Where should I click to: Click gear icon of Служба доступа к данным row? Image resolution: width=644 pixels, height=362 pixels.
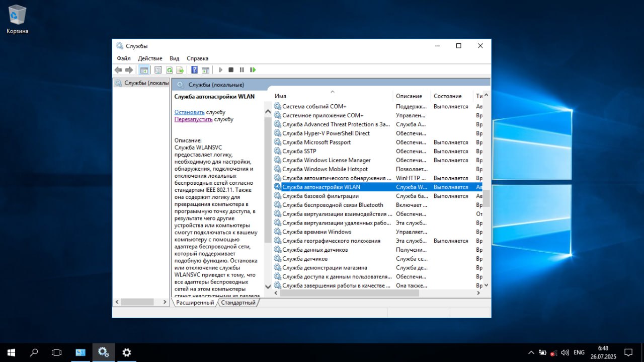pos(277,277)
